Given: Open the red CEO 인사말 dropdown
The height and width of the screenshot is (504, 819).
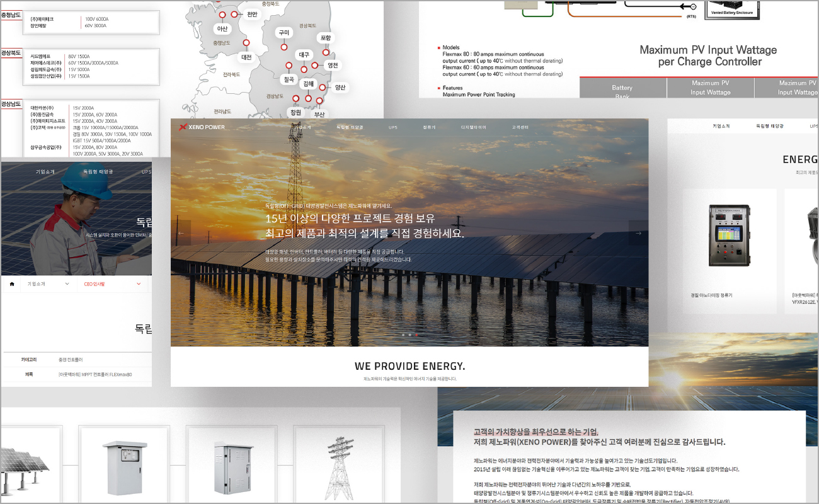Looking at the screenshot, I should [x=112, y=284].
